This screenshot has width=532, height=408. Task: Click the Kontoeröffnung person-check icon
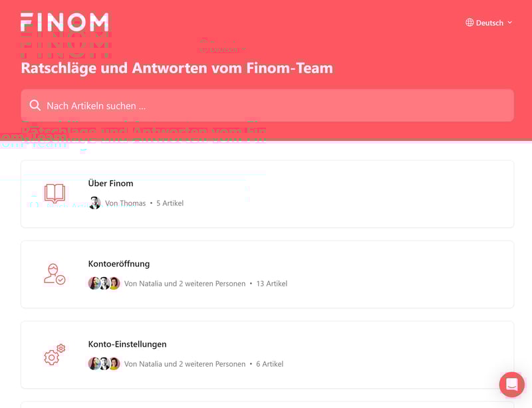(x=55, y=274)
